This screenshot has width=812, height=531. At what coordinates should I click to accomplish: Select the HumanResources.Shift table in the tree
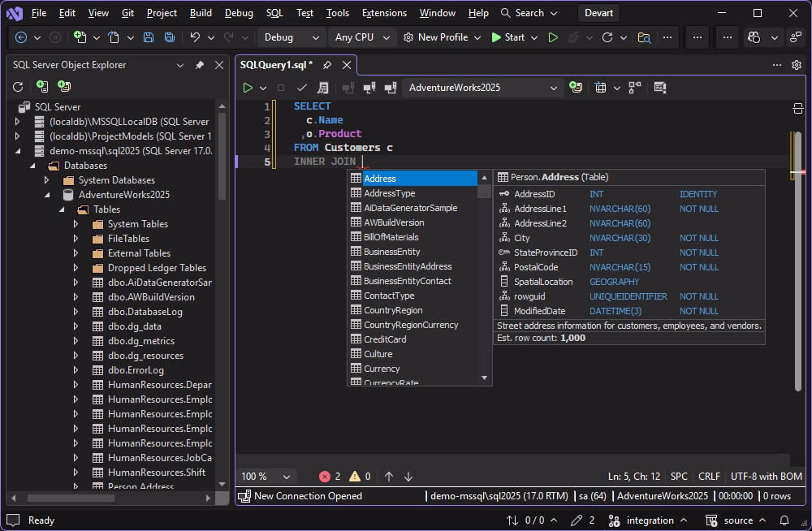point(157,473)
